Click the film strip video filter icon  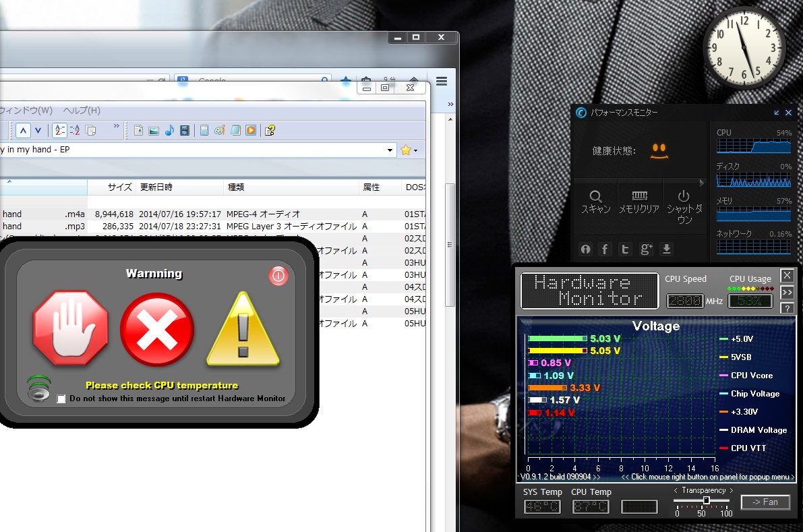coord(184,131)
